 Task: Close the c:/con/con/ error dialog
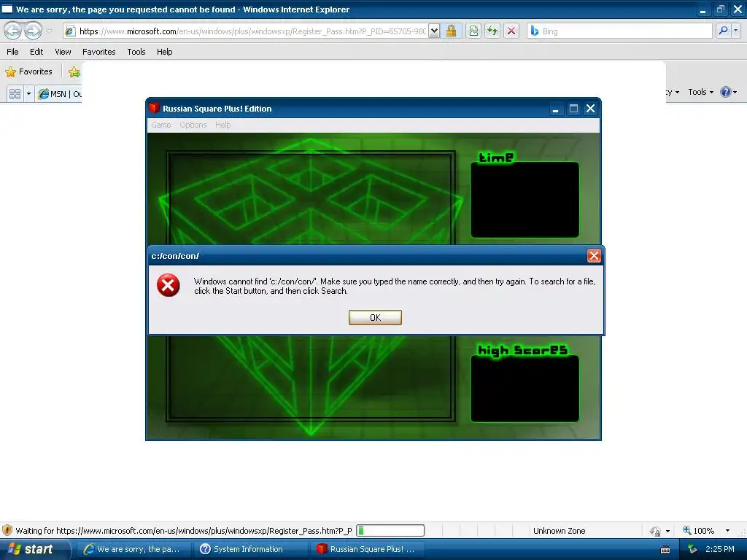click(x=594, y=256)
